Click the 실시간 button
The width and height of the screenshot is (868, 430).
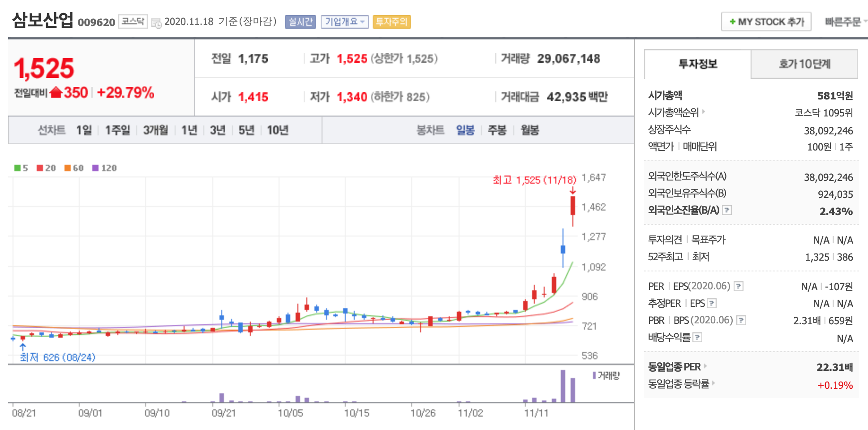(x=301, y=22)
